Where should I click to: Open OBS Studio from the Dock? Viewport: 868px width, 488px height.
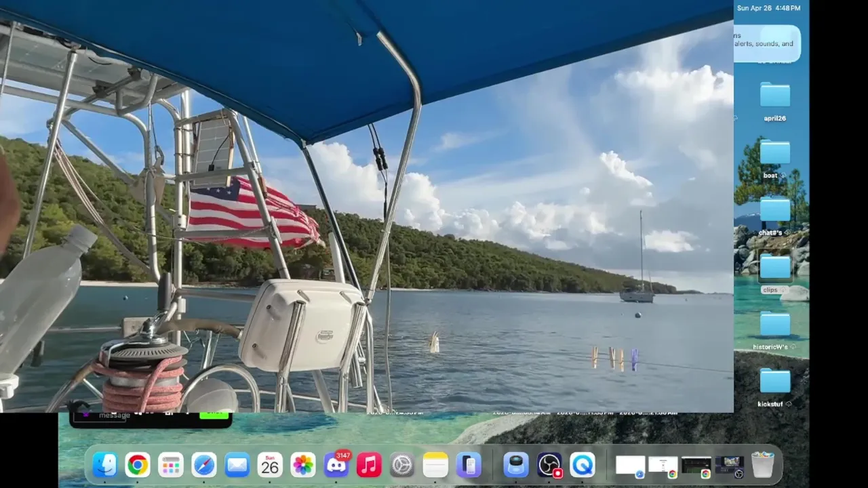coord(549,465)
